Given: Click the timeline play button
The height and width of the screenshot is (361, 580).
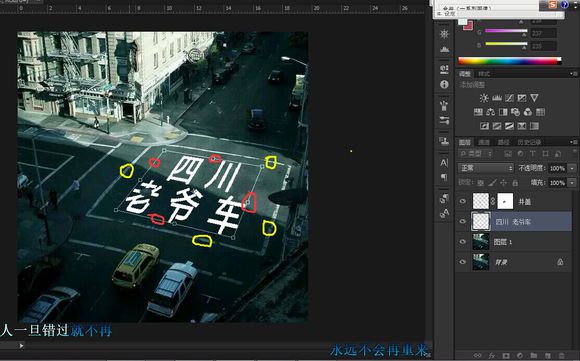Looking at the screenshot, I should click(x=21, y=345).
